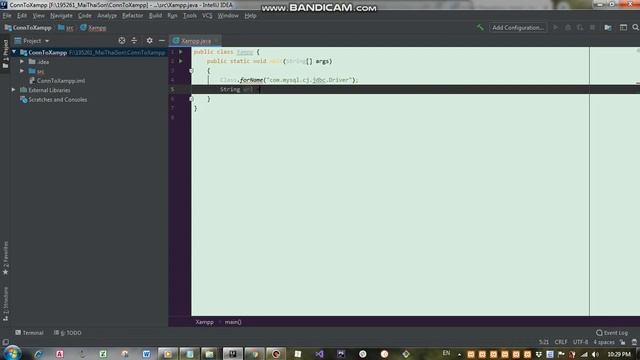Open the VCS menu
The width and height of the screenshot is (640, 360).
pyautogui.click(x=207, y=16)
